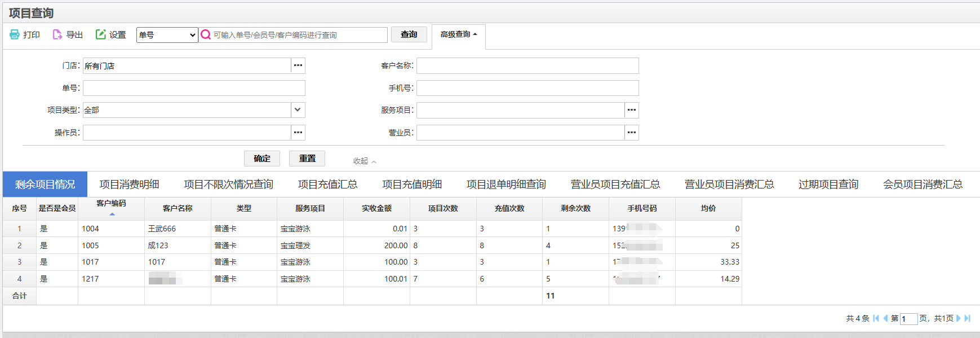Select the 王武666 customer name cell

[x=178, y=229]
